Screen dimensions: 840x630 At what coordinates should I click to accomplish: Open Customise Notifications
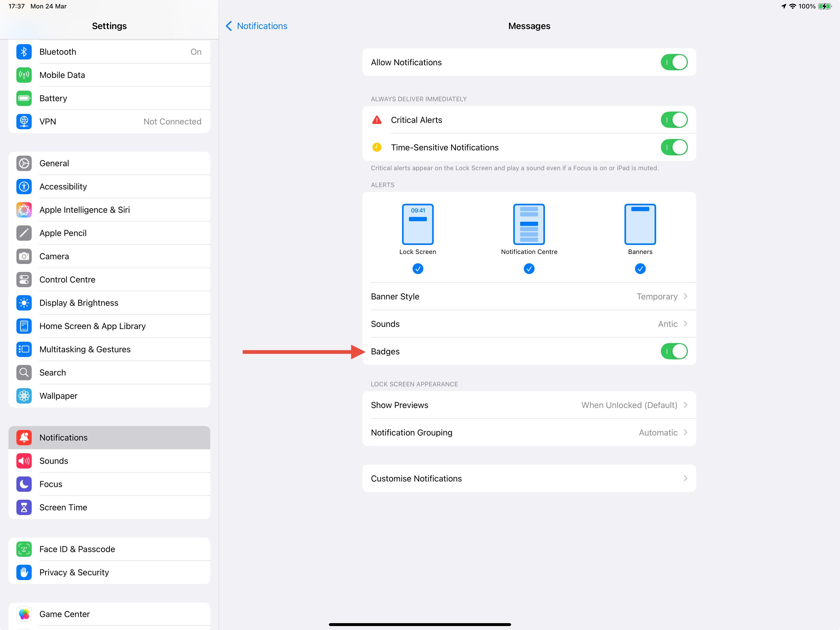tap(529, 478)
